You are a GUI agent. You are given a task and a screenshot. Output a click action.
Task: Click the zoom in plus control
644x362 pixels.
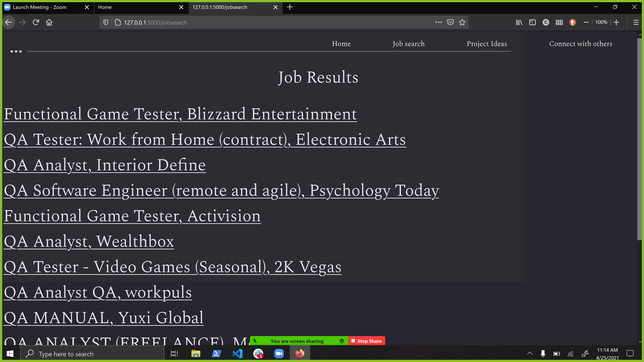(616, 22)
